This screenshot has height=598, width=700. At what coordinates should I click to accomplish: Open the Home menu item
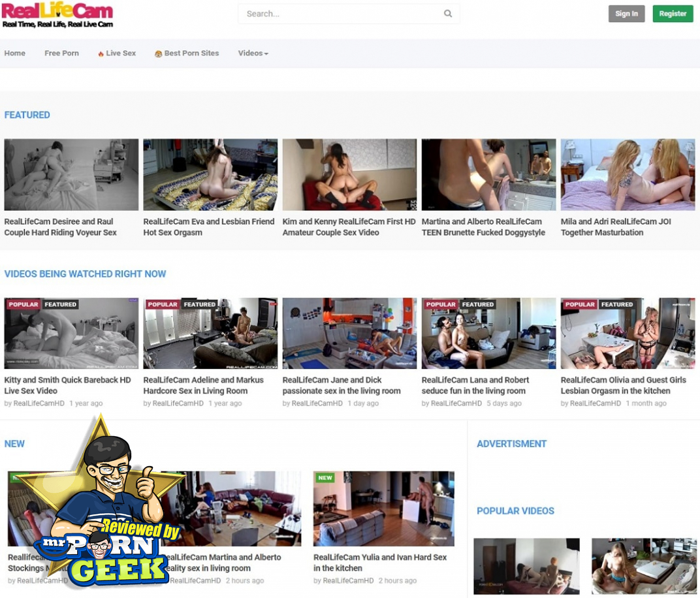coord(15,54)
